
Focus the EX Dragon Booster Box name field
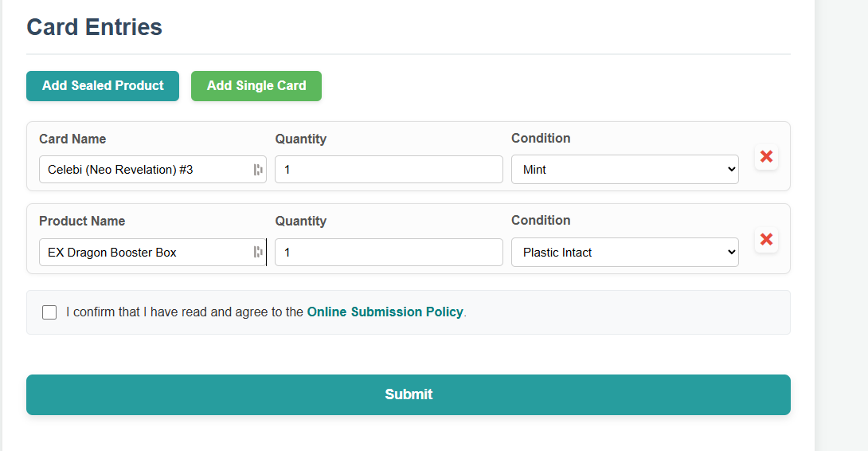153,252
